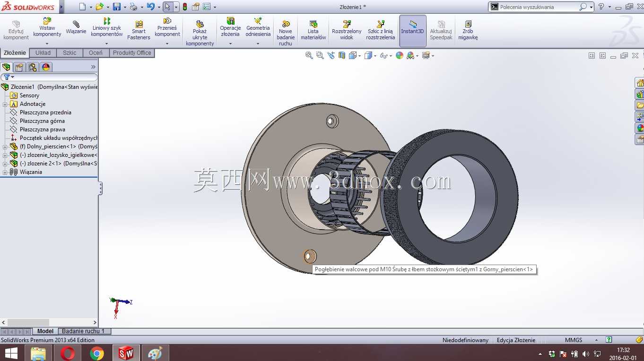This screenshot has height=361, width=644.
Task: Click Szkic z linią rozstrzelenia
Action: coord(380,30)
